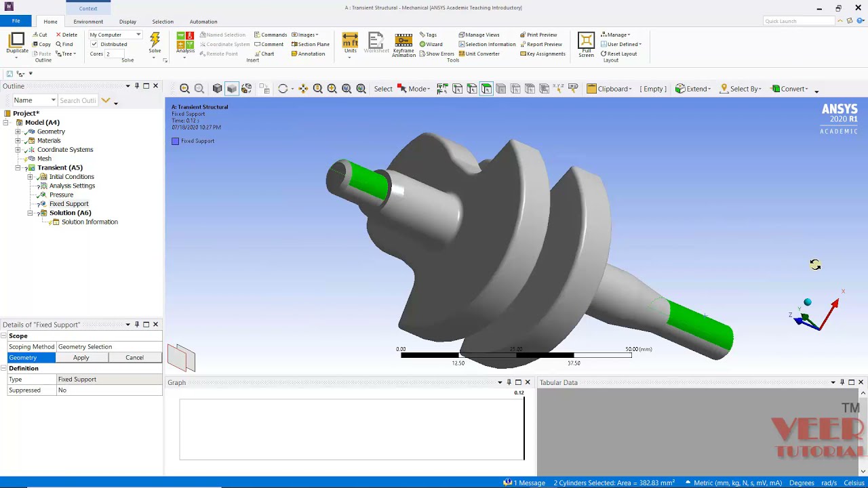The height and width of the screenshot is (488, 868).
Task: Select the Face selection filter icon
Action: click(x=486, y=89)
